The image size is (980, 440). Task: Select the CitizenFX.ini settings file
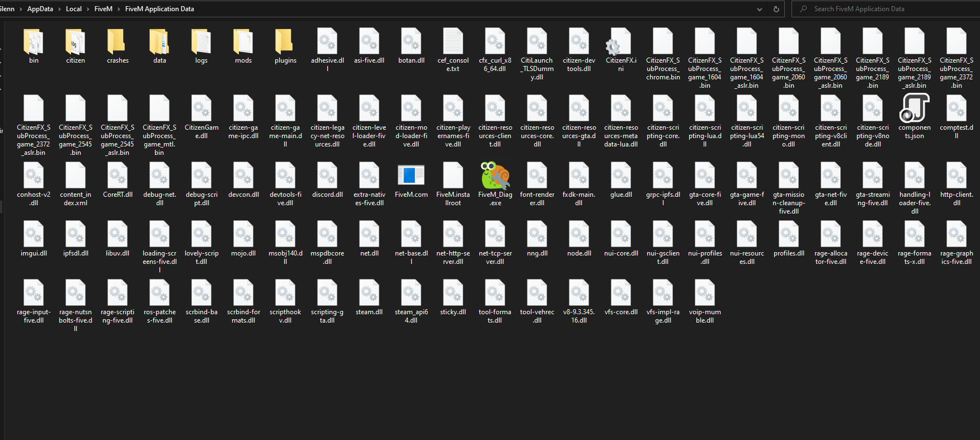point(620,43)
